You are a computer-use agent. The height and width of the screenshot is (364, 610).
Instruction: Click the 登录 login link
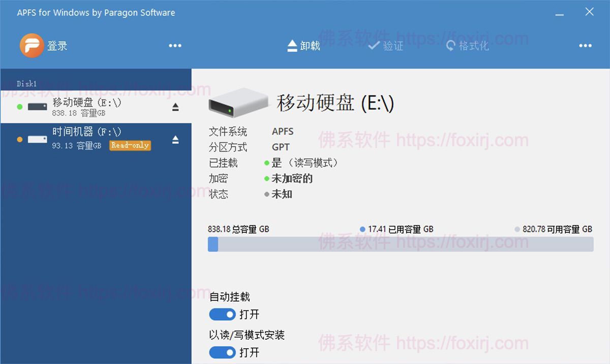(x=57, y=46)
